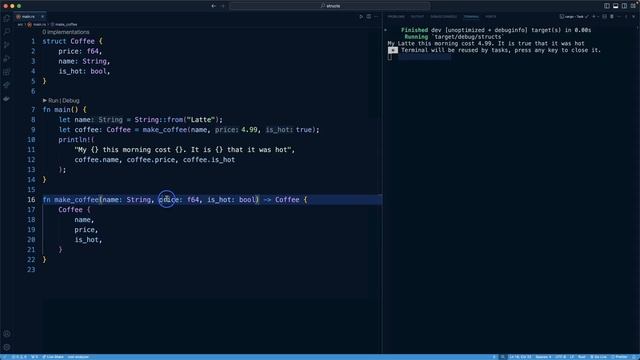Click the Live Share item in the status bar
The height and width of the screenshot is (360, 640).
point(53,357)
